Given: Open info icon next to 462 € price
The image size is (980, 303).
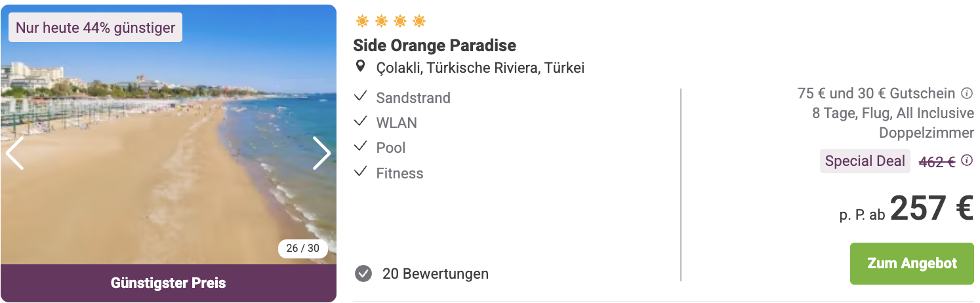Looking at the screenshot, I should [x=967, y=161].
